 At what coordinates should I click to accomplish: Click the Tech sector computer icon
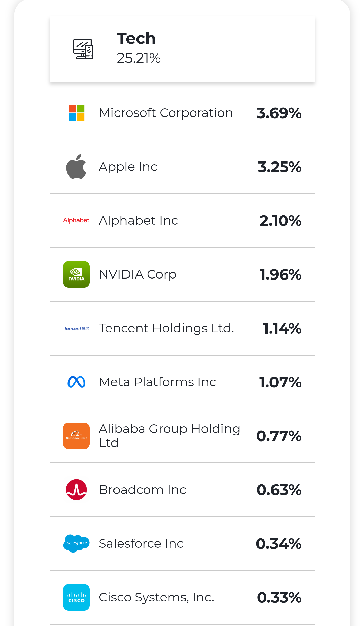coord(83,49)
